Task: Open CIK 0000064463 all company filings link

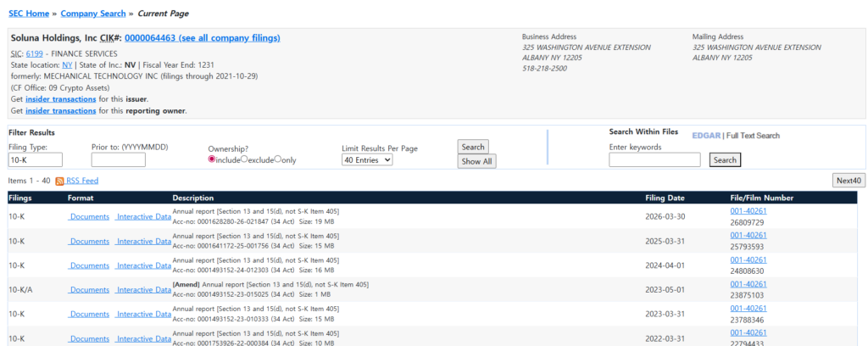Action: [203, 38]
